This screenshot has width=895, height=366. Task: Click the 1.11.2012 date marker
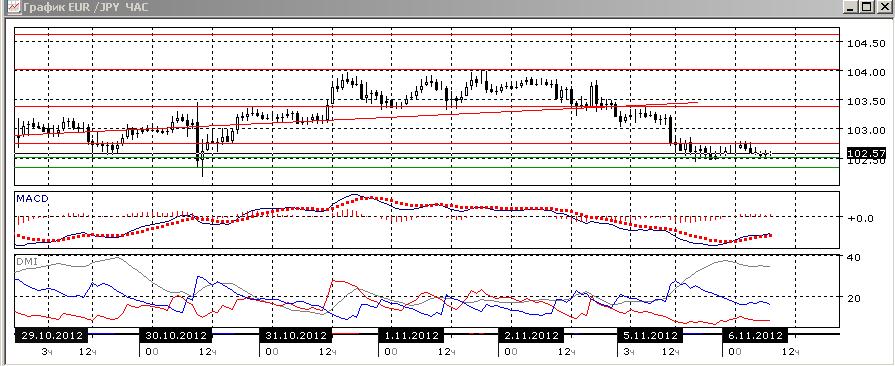click(x=411, y=335)
